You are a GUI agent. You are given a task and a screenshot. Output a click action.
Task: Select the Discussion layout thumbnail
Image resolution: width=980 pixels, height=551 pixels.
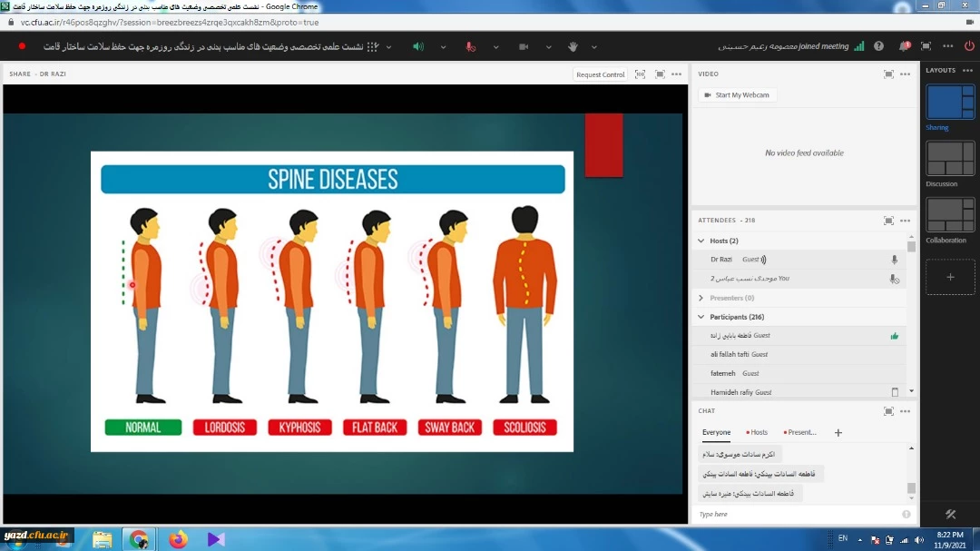950,159
